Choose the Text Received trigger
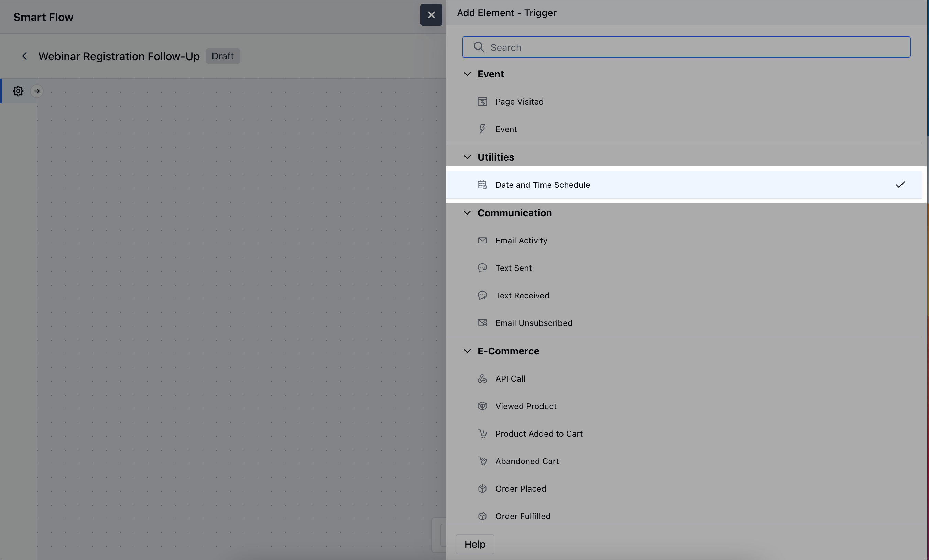This screenshot has width=929, height=560. (x=684, y=295)
